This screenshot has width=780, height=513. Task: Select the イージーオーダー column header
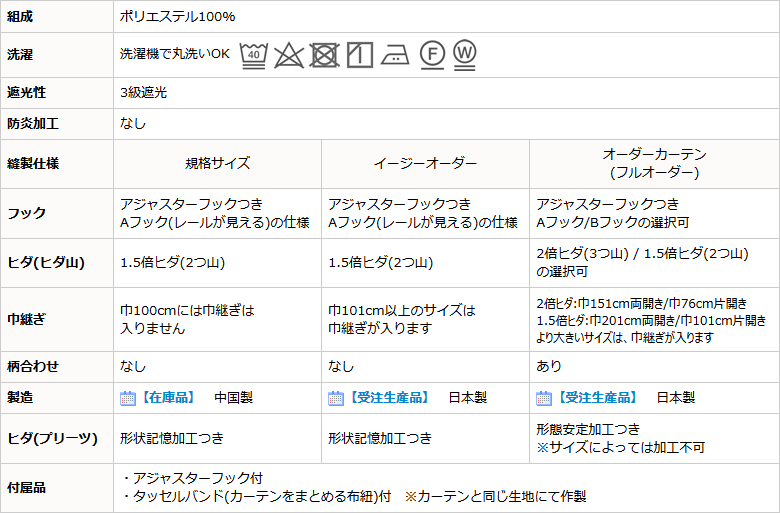click(425, 163)
